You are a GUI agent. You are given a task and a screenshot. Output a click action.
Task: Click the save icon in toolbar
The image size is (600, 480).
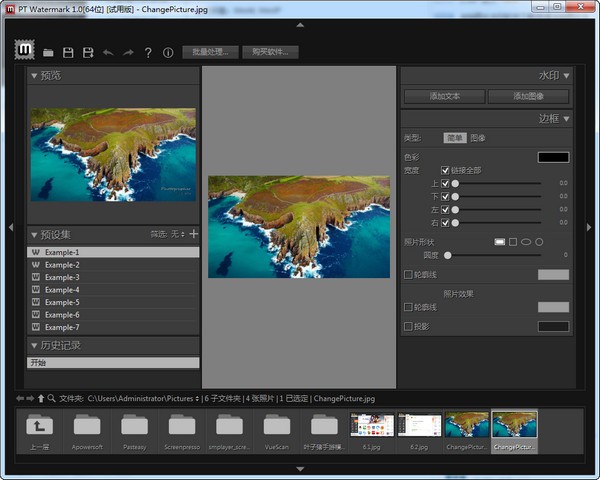[68, 52]
